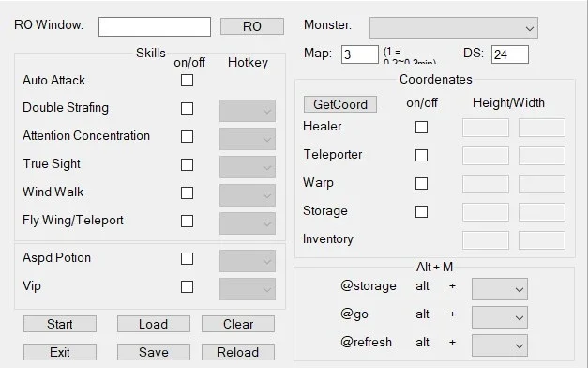Screen dimensions: 588x368
Task: Enable the Teleporter coordinate checkbox
Action: pyautogui.click(x=421, y=156)
